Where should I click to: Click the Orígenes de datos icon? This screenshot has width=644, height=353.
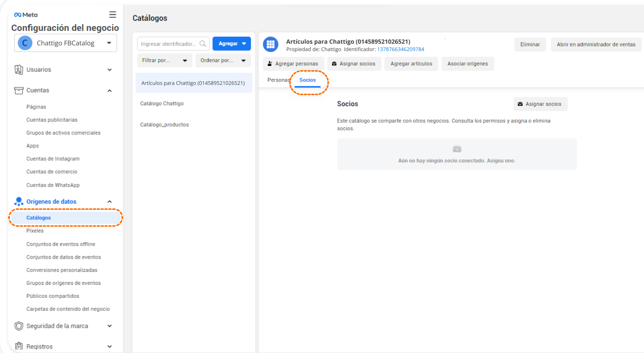click(18, 201)
